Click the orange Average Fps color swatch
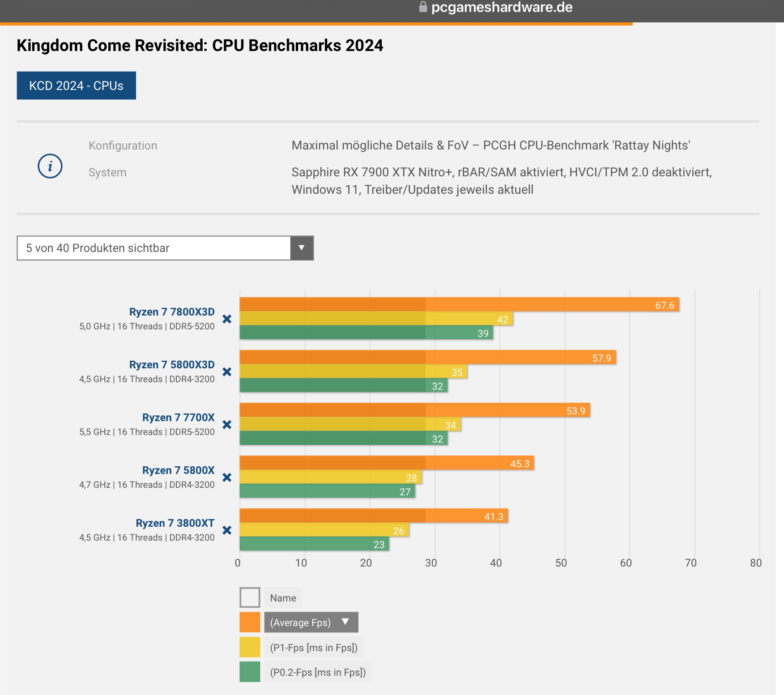The width and height of the screenshot is (784, 695). tap(250, 622)
